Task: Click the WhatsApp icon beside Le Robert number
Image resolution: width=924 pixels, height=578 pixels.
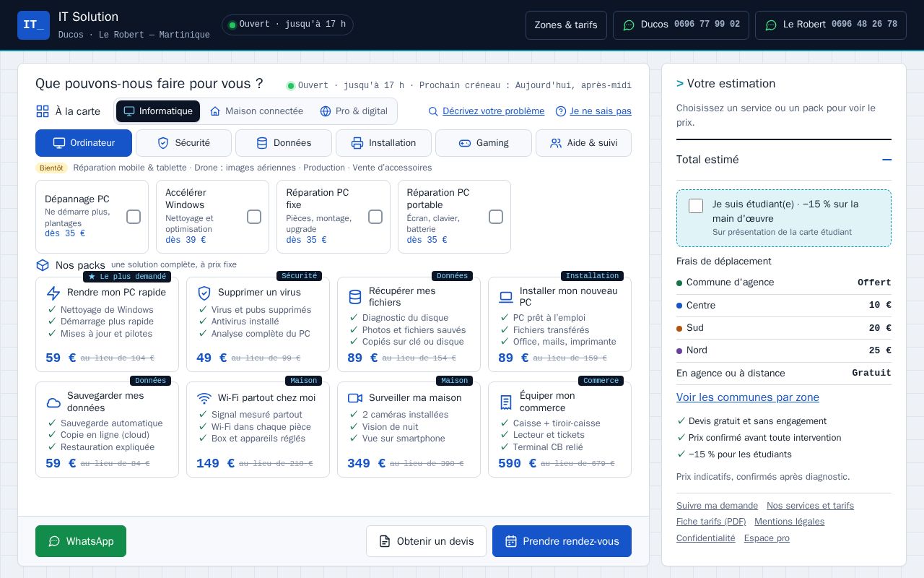Action: click(771, 25)
